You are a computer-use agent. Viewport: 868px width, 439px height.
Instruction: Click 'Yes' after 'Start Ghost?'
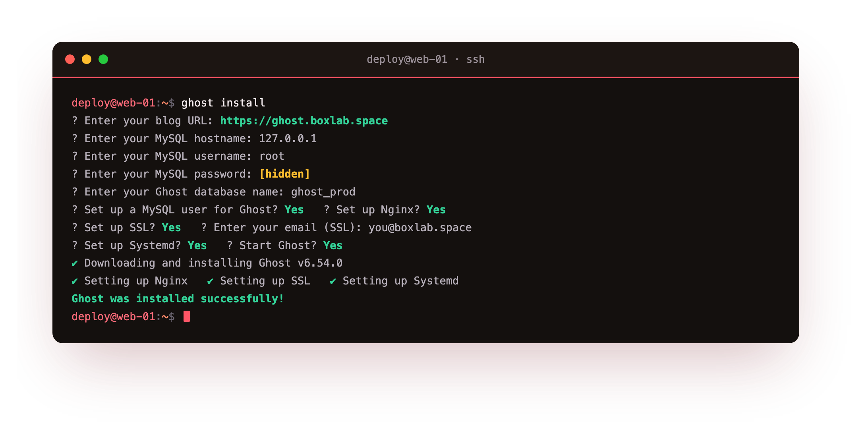(333, 246)
